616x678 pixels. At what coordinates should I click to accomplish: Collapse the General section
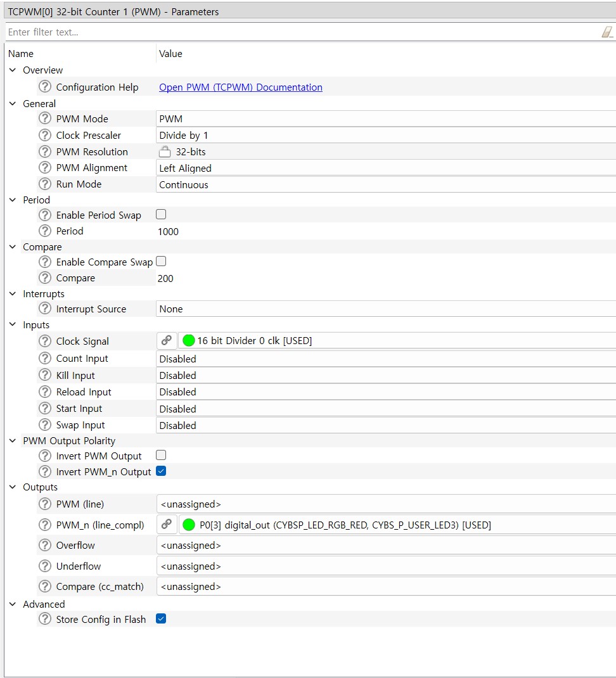13,103
